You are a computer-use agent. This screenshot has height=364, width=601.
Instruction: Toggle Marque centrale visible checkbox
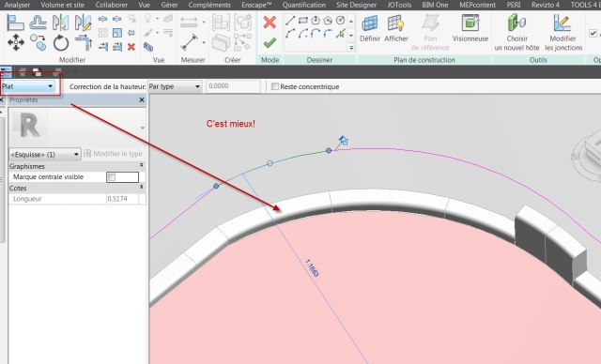pyautogui.click(x=112, y=177)
